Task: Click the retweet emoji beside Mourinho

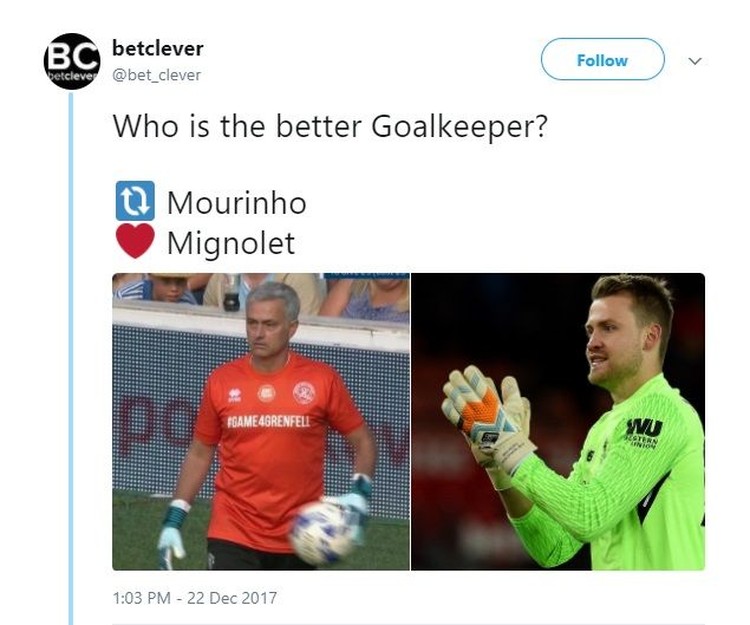Action: click(x=135, y=201)
